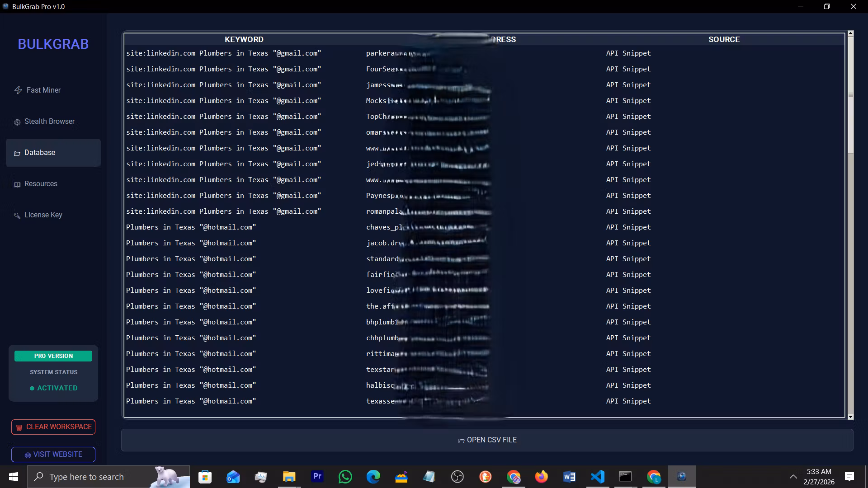The image size is (868, 488).
Task: Click the Clear Workspace button
Action: tap(53, 427)
